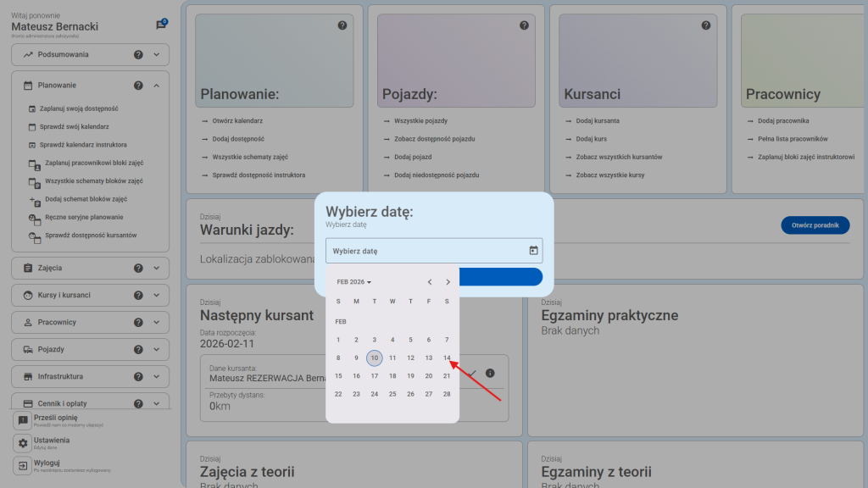
Task: Select day 21 in the calendar
Action: [x=447, y=375]
